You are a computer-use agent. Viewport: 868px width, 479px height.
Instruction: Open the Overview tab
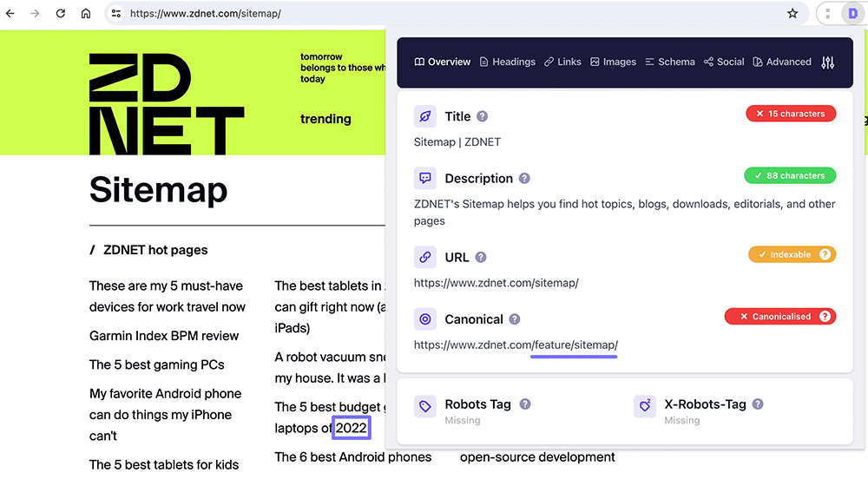443,62
